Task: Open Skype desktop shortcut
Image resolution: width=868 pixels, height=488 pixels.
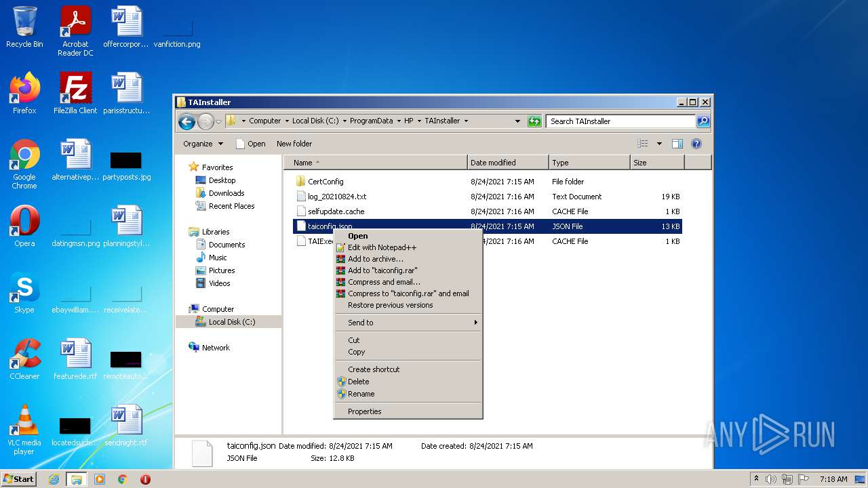Action: 24,293
